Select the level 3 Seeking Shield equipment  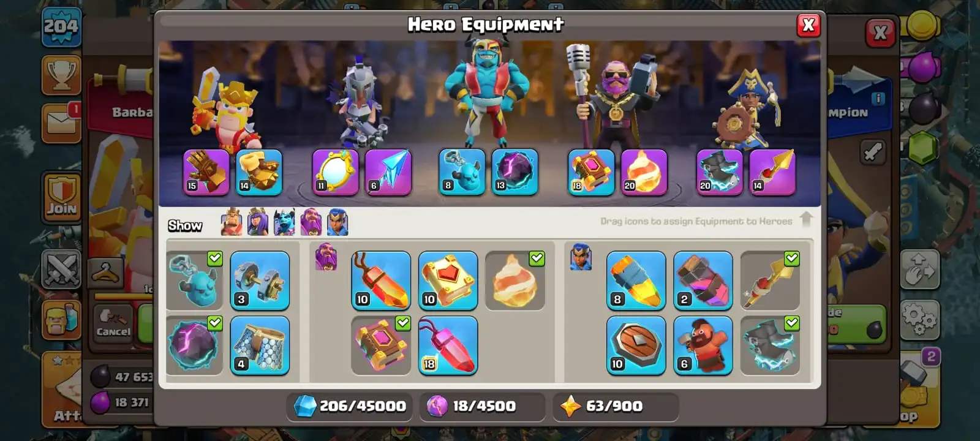[260, 281]
